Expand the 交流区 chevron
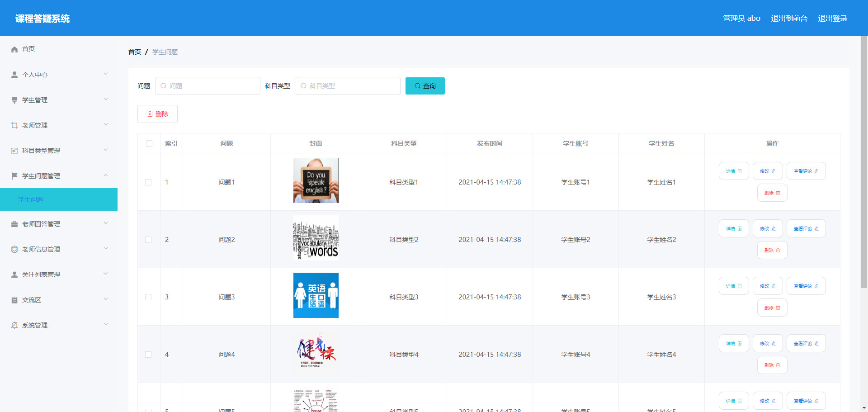 [106, 299]
